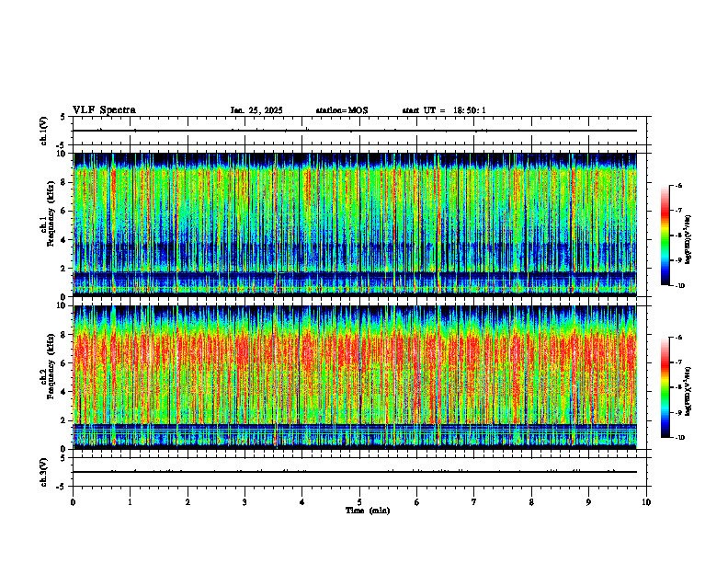Screen dimensions: 728x563
Task: Click time axis tick label "3"
Action: pyautogui.click(x=245, y=502)
